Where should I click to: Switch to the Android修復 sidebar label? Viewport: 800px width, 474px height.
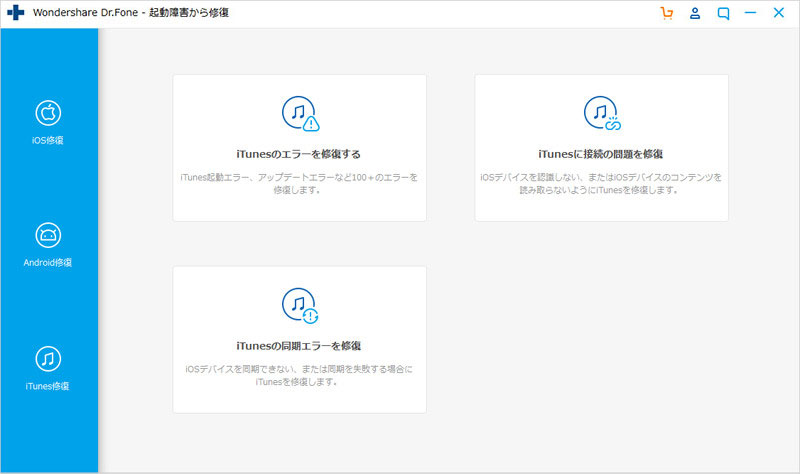pyautogui.click(x=47, y=263)
